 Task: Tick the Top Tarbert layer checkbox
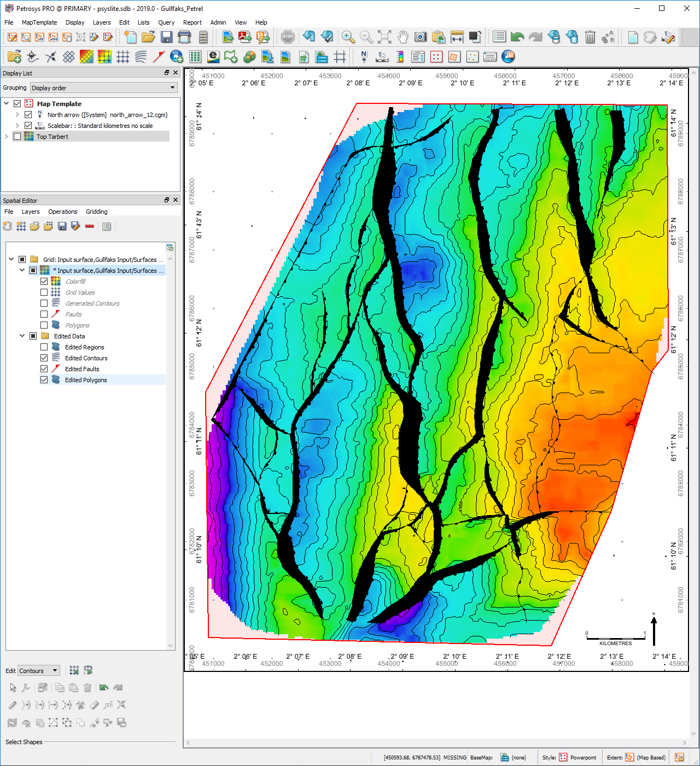pyautogui.click(x=17, y=137)
